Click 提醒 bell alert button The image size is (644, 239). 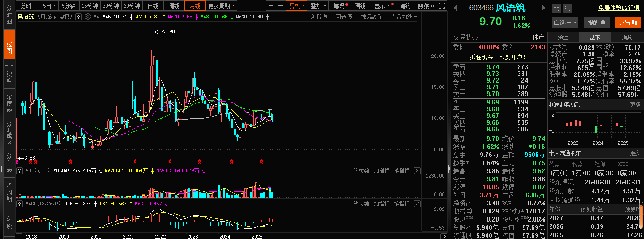click(596, 22)
